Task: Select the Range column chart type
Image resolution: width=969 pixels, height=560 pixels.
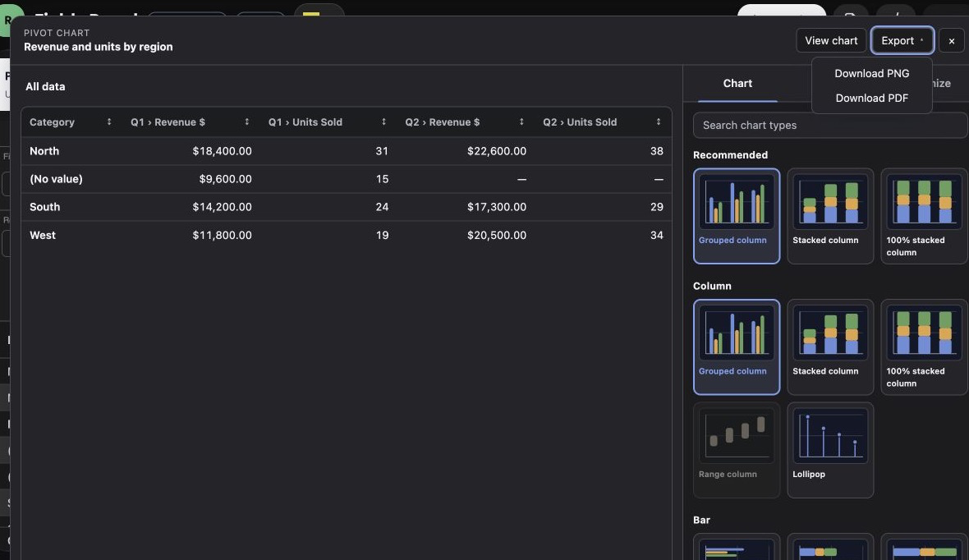Action: (737, 450)
